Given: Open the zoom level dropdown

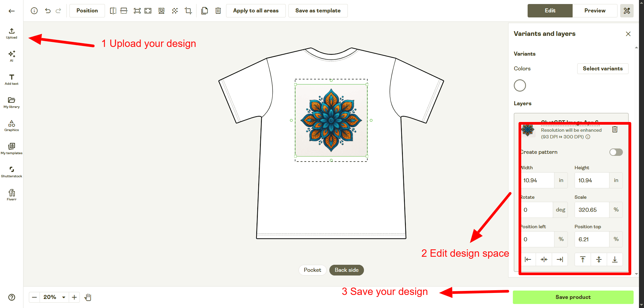Looking at the screenshot, I should click(x=63, y=297).
